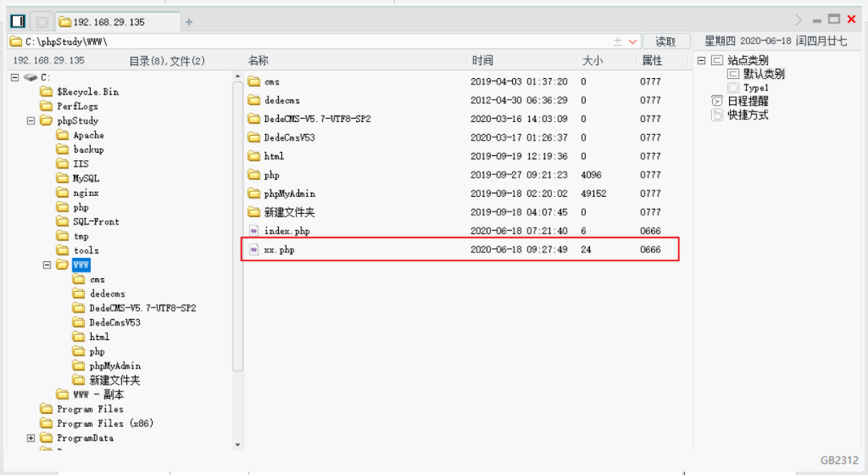This screenshot has height=475, width=868.
Task: Click the 读取 button
Action: [665, 42]
